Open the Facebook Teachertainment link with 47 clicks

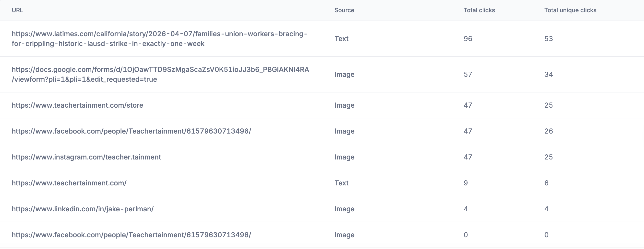[x=131, y=131]
